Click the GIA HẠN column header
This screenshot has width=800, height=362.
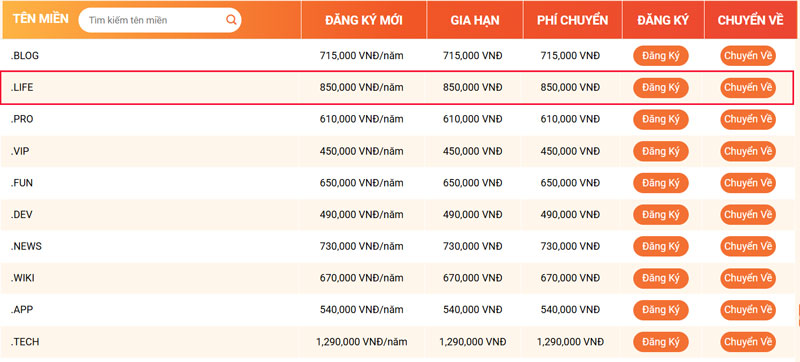475,20
